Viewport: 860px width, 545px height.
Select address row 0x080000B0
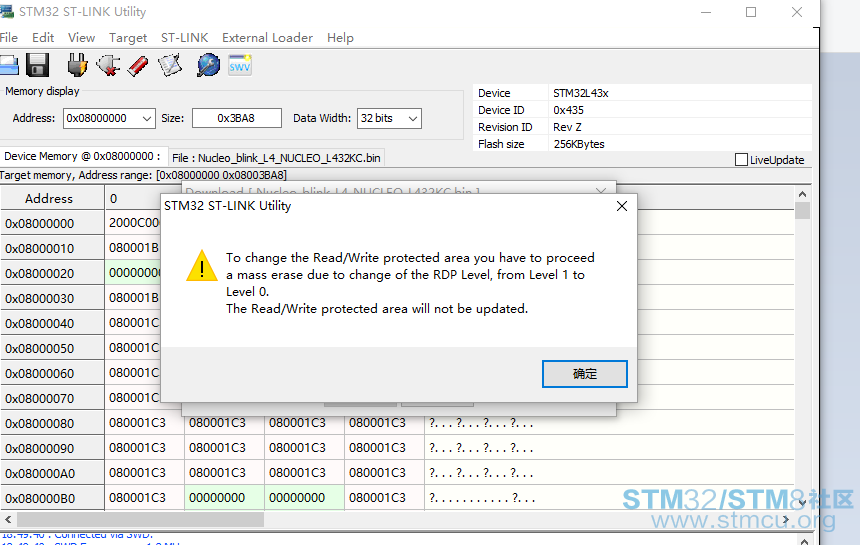pyautogui.click(x=52, y=498)
